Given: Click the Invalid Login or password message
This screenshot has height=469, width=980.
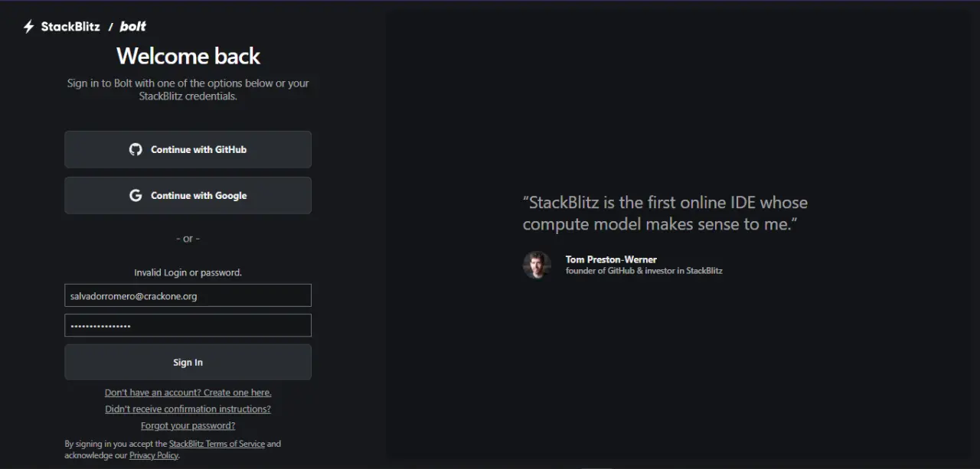Looking at the screenshot, I should tap(188, 272).
